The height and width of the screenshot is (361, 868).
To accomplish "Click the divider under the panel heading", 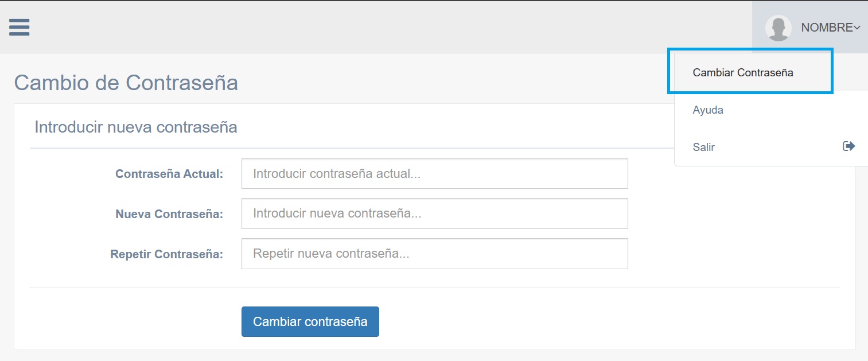I will 344,148.
